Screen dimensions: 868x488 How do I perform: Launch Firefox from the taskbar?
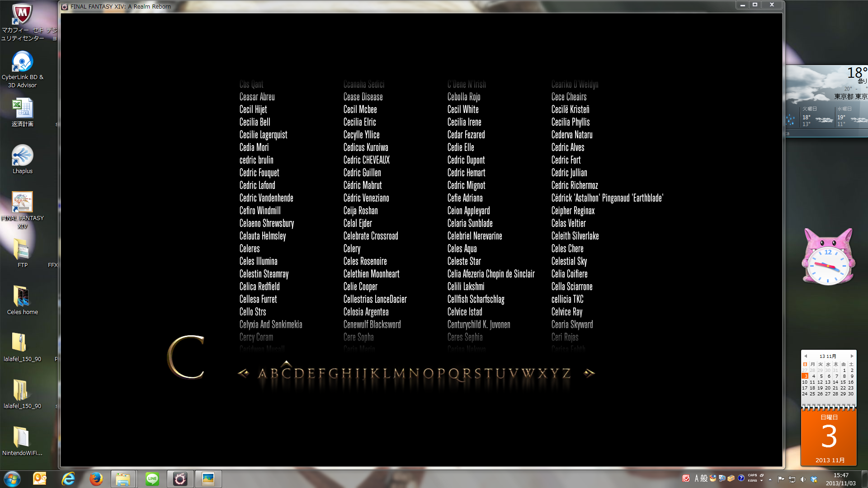(96, 479)
